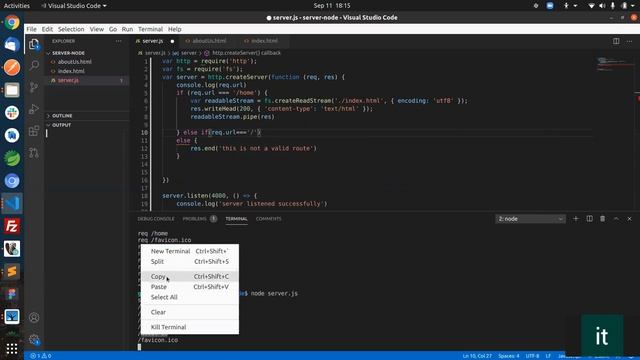Viewport: 640px width, 360px height.
Task: Choose Clear in the context menu
Action: [190, 312]
